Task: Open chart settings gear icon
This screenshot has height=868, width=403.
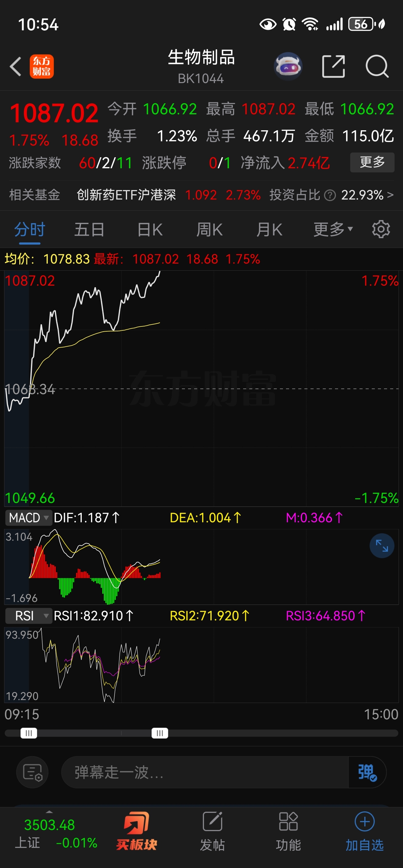Action: click(x=381, y=230)
